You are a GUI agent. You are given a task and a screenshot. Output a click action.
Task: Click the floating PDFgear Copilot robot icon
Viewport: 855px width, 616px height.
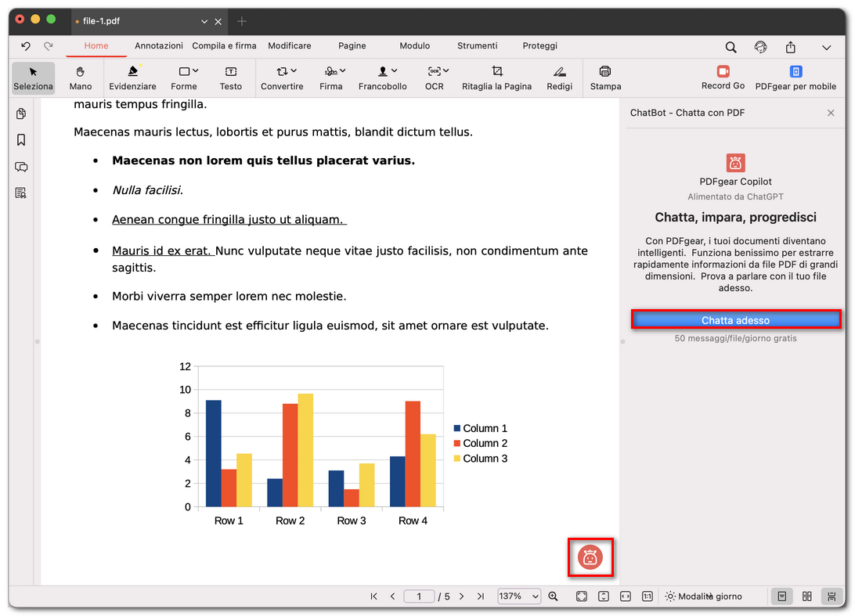(590, 557)
